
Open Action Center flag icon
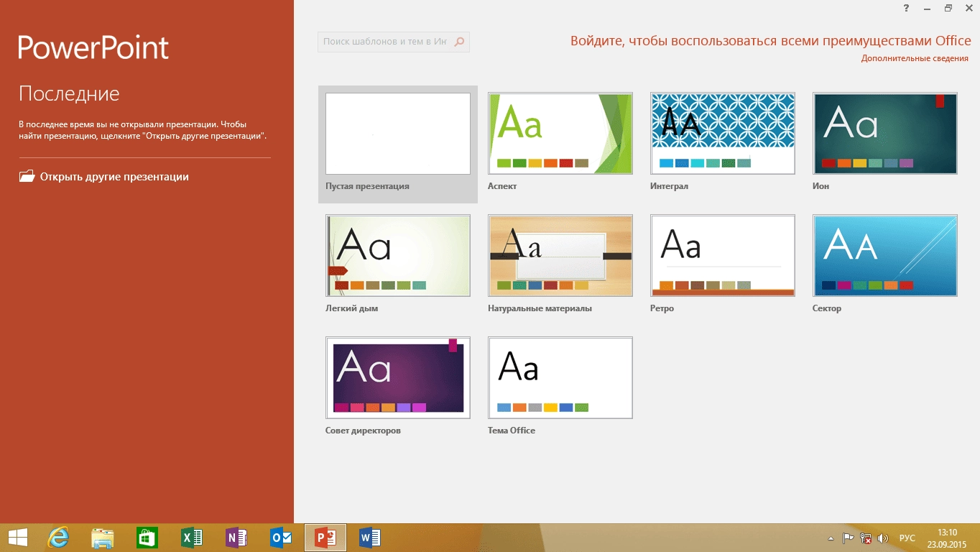[x=848, y=538]
